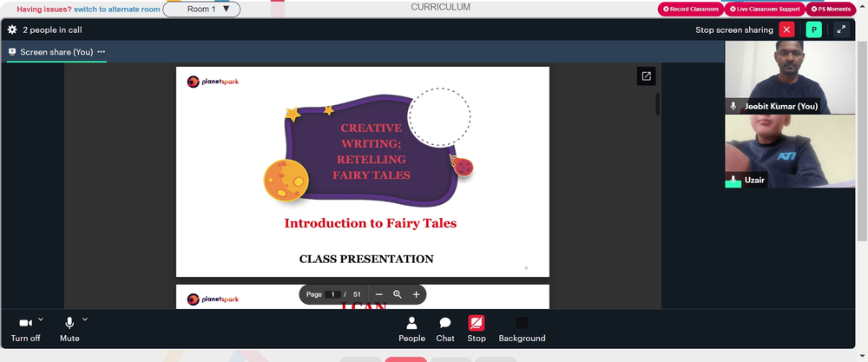This screenshot has width=868, height=362.
Task: Enter fullscreen with expand arrows icon
Action: (x=841, y=30)
